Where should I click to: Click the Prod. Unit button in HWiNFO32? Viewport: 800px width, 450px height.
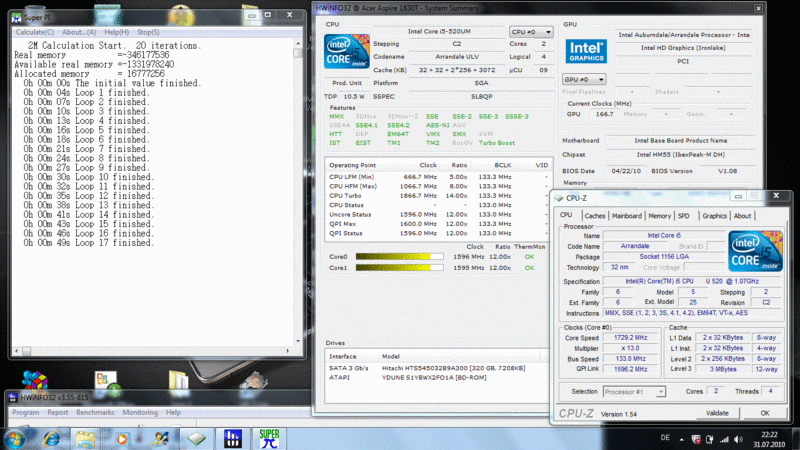(x=347, y=83)
